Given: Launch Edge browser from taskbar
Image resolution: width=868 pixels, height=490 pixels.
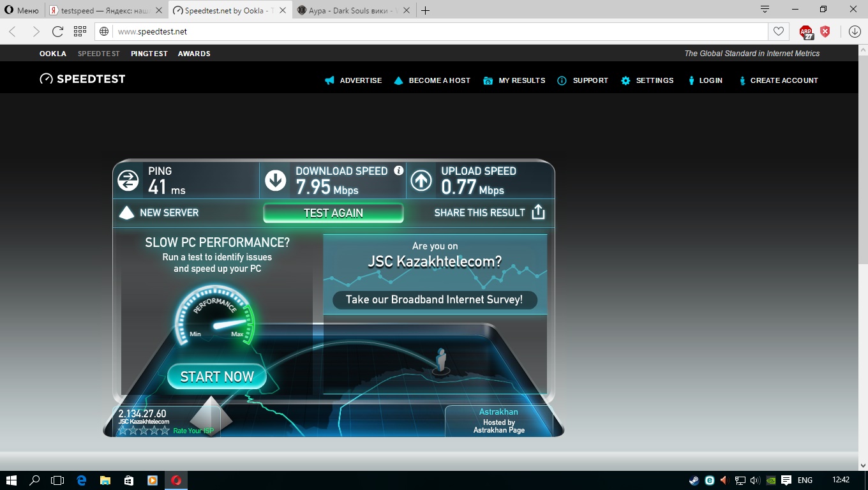Looking at the screenshot, I should [82, 480].
